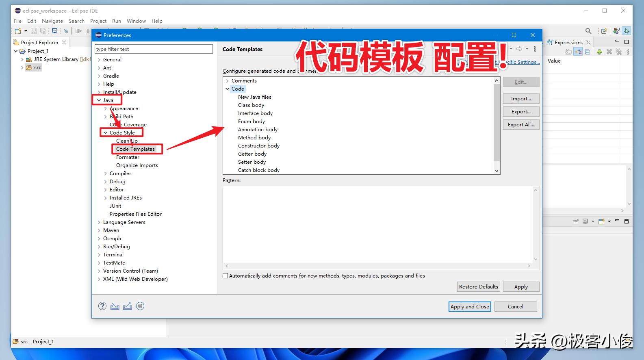
Task: Enable automatically add comments checkbox
Action: 226,275
